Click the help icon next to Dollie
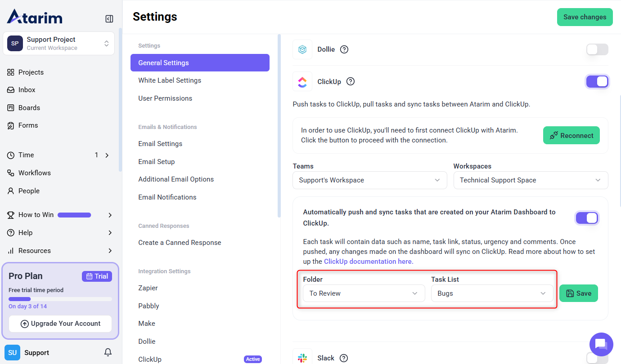This screenshot has height=364, width=621. (344, 49)
